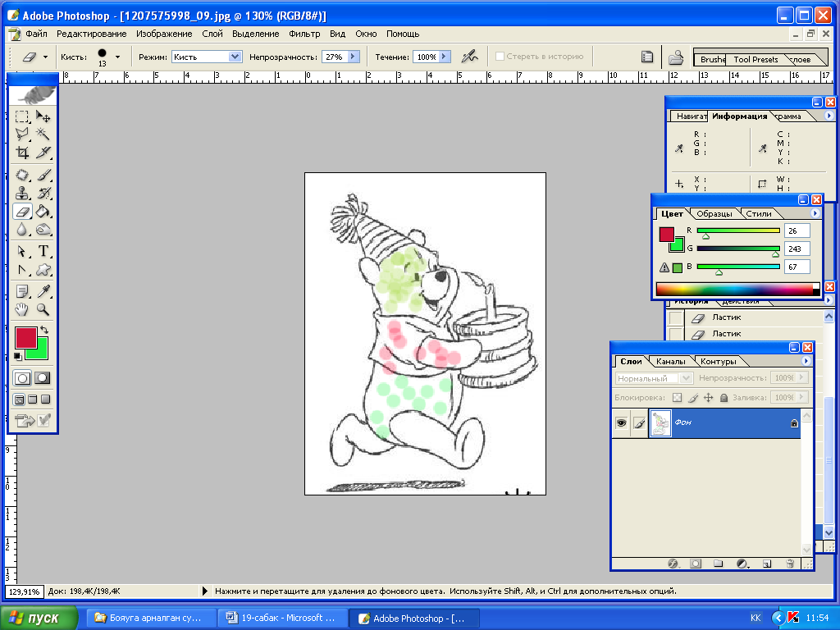The width and height of the screenshot is (840, 630).
Task: Switch to the Образцы tab
Action: pyautogui.click(x=714, y=214)
